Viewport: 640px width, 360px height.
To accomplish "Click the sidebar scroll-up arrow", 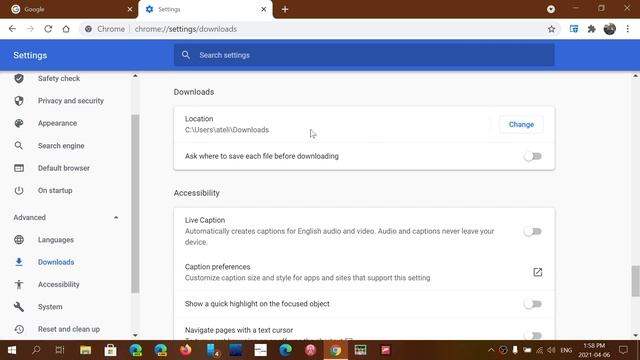I will 135,76.
